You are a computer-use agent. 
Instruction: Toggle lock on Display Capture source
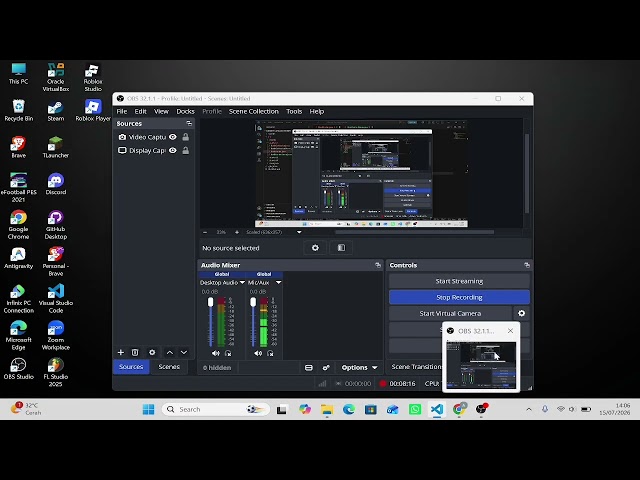pyautogui.click(x=186, y=151)
